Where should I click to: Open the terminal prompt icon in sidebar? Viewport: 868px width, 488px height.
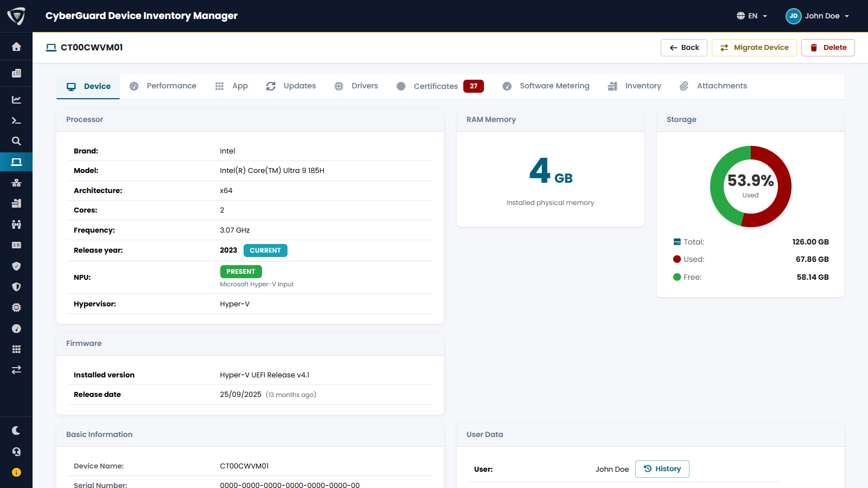click(x=16, y=120)
